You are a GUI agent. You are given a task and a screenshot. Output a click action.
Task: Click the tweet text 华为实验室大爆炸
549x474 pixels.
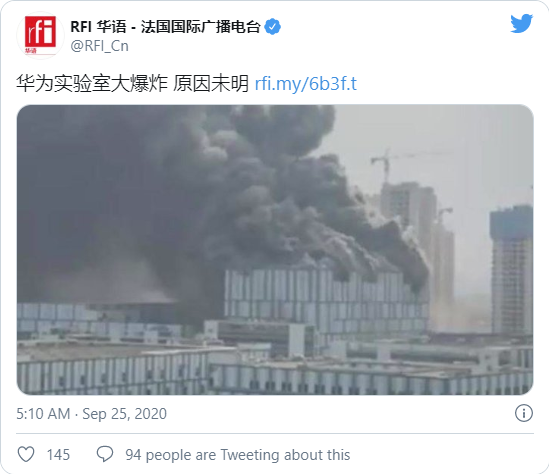pos(92,84)
